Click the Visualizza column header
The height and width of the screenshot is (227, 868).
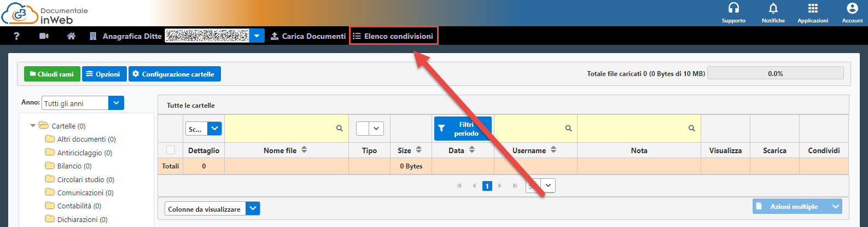(725, 150)
